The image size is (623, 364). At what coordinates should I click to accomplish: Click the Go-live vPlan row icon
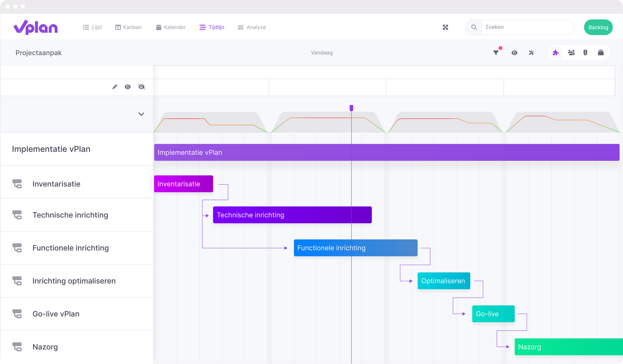pyautogui.click(x=17, y=314)
